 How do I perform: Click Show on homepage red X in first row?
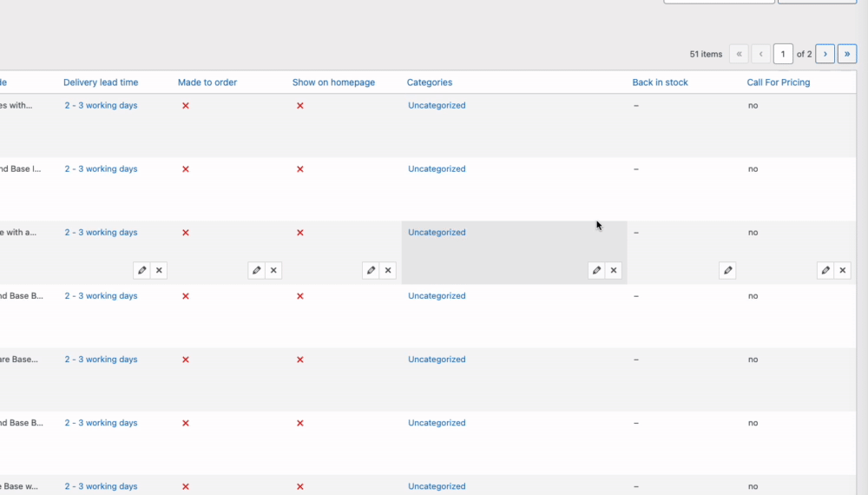pos(300,106)
